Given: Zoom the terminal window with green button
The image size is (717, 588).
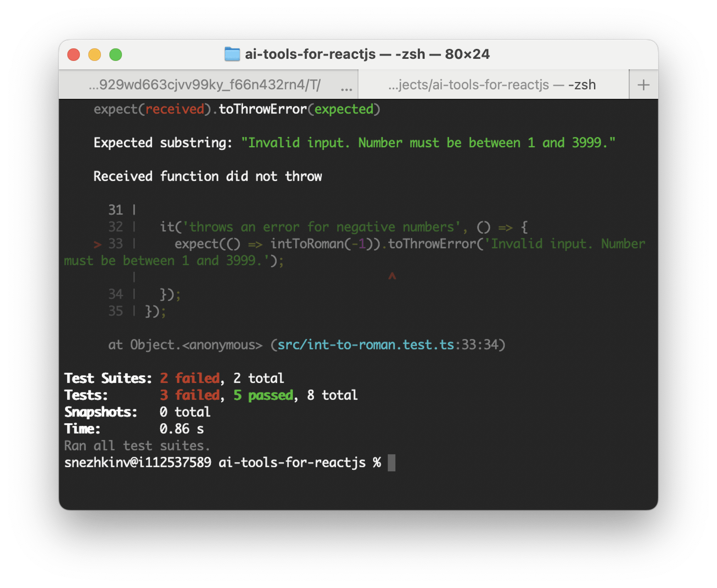Looking at the screenshot, I should (x=115, y=55).
